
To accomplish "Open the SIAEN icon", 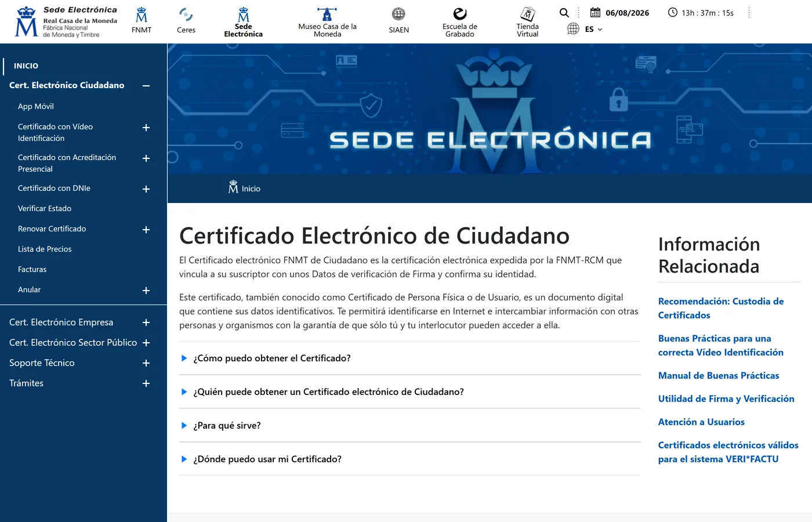I will 398,14.
